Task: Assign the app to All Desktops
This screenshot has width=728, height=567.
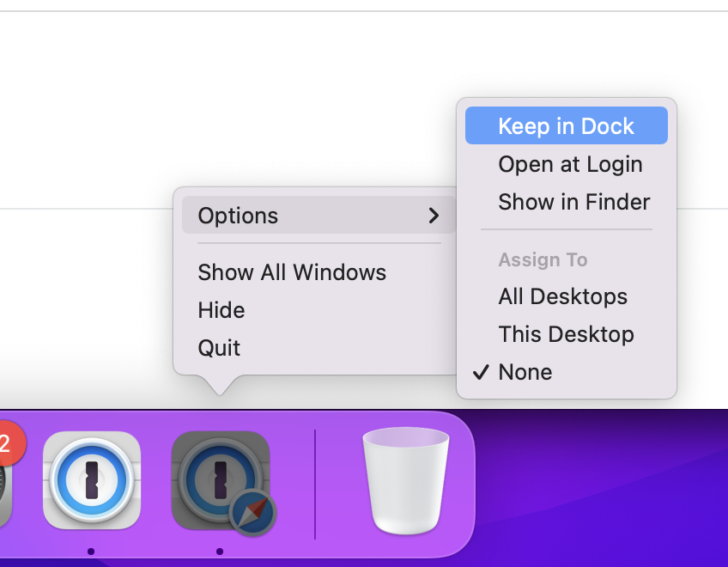Action: (x=562, y=296)
